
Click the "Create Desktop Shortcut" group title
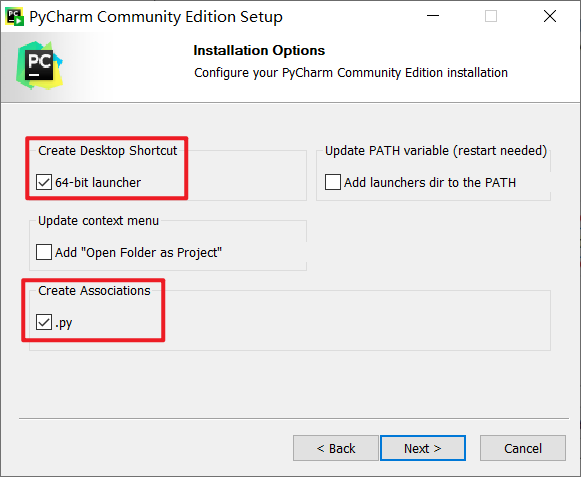(108, 151)
